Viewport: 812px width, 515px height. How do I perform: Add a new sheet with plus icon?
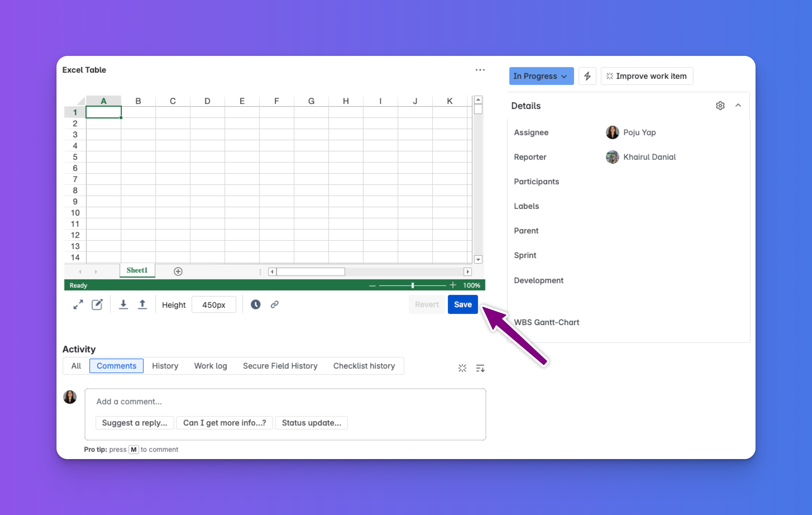178,271
